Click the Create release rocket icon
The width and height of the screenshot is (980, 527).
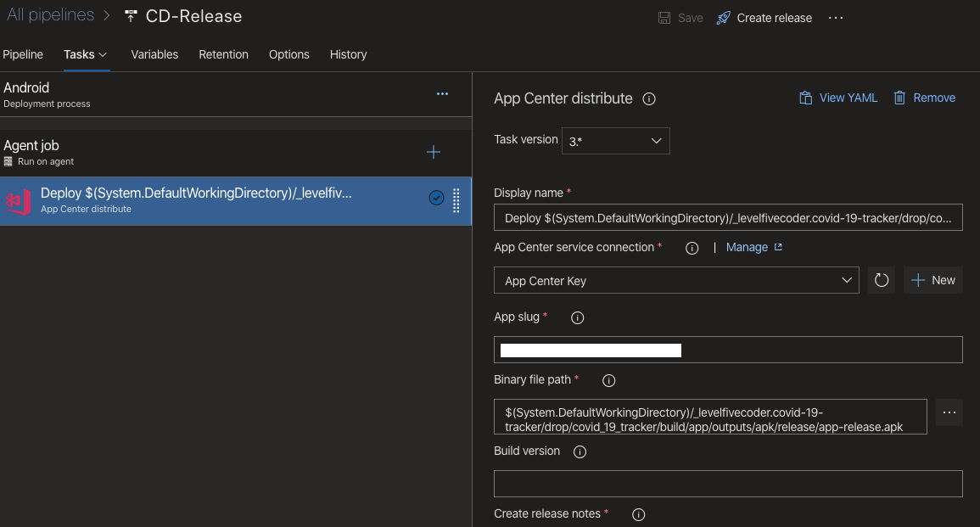pyautogui.click(x=723, y=18)
